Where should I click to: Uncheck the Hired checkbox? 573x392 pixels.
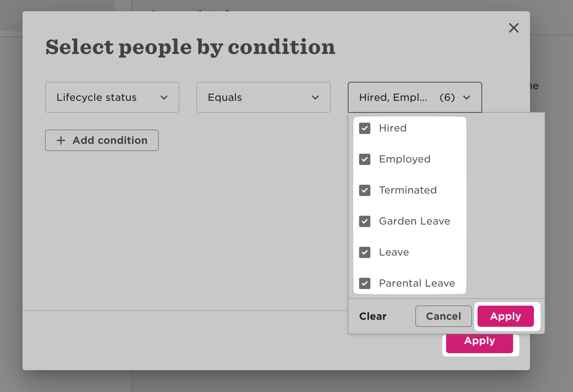click(365, 128)
